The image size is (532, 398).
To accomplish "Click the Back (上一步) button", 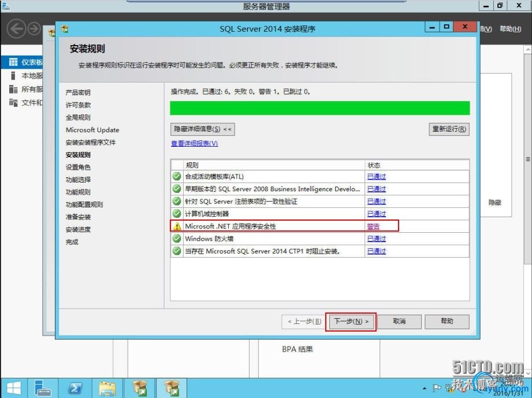I will pos(304,321).
